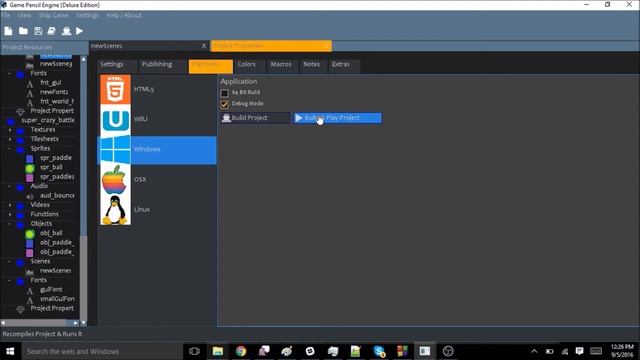This screenshot has height=360, width=640.
Task: Open the Ship Game menu
Action: pos(53,15)
